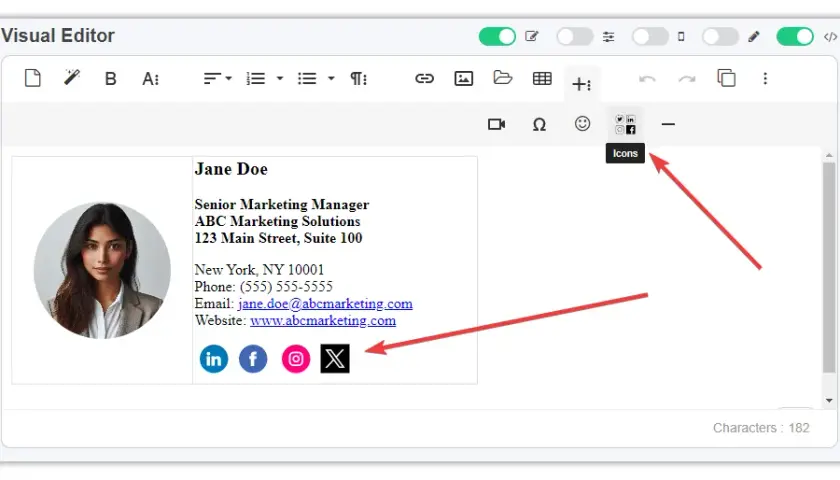Open the jane.doe@abcmarketing.com email link
Image resolution: width=840 pixels, height=480 pixels.
[325, 304]
